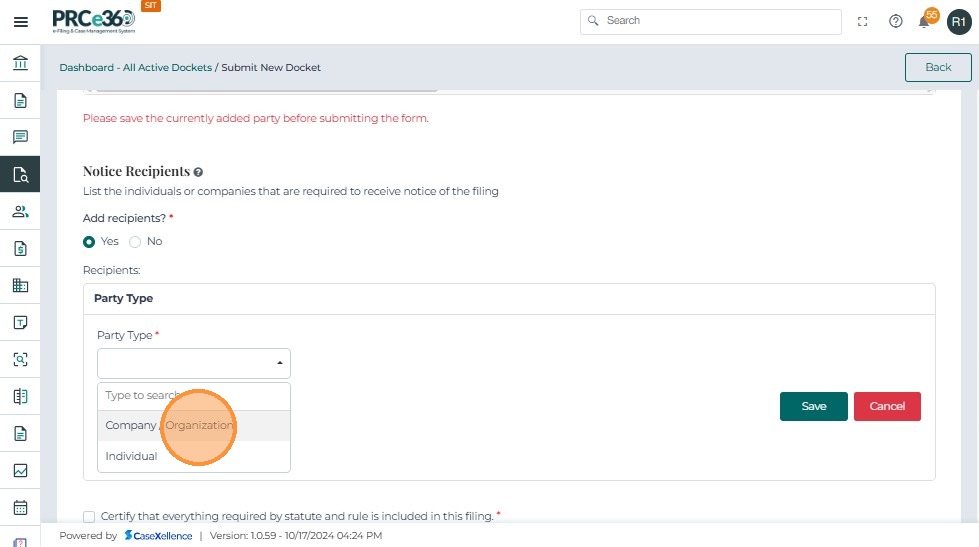Open the notifications bell icon

(925, 21)
